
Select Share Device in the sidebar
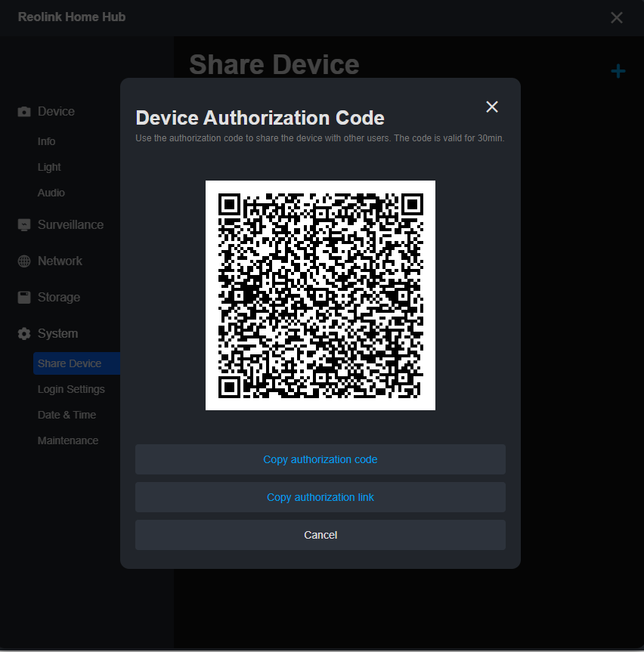coord(76,363)
